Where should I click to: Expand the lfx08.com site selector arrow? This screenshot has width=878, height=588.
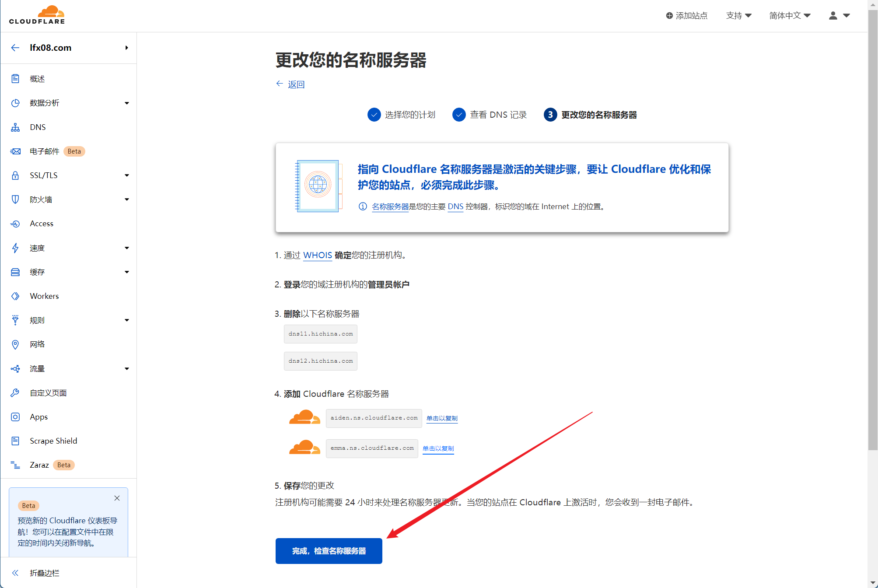point(126,48)
